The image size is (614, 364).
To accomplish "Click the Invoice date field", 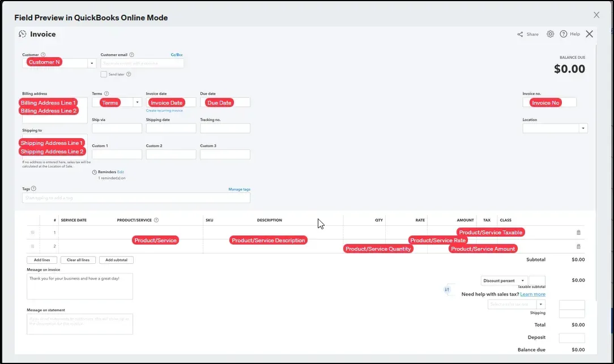I will click(x=171, y=102).
